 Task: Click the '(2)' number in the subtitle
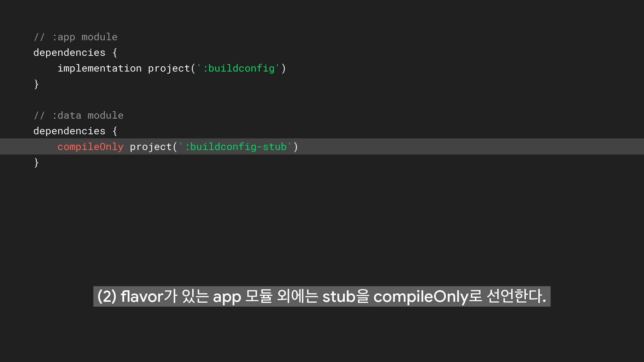coord(107,296)
